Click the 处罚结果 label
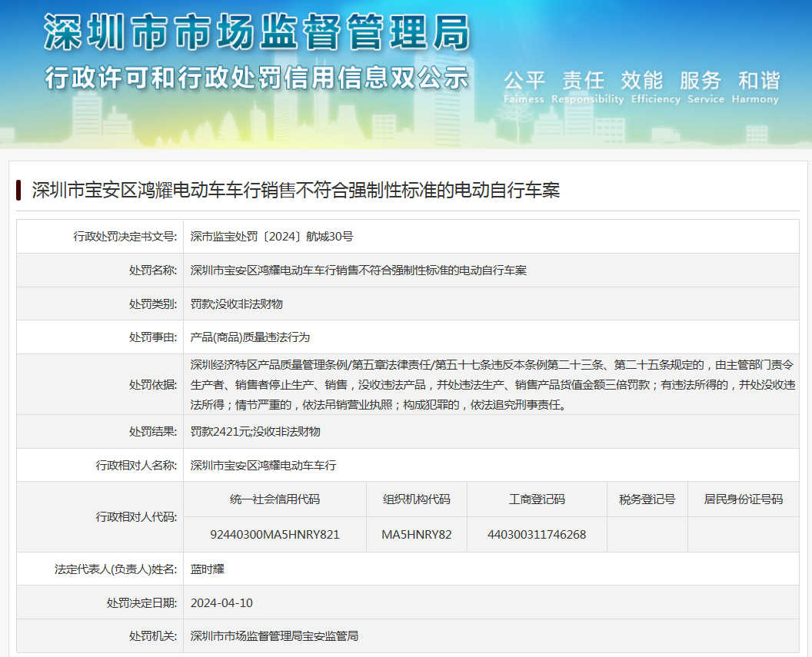Screen dimensions: 812x657 click(x=153, y=431)
